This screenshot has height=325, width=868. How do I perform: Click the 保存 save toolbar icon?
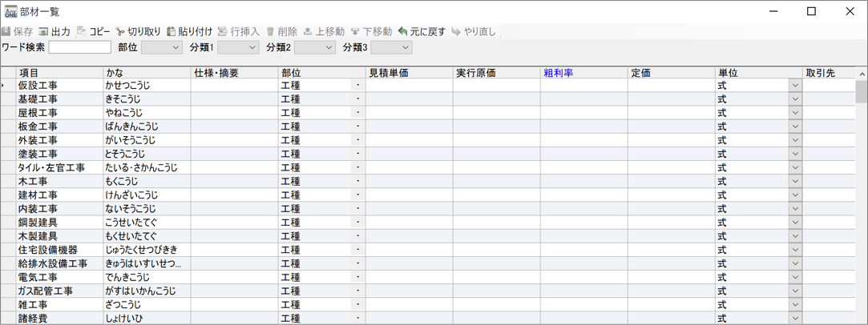pyautogui.click(x=6, y=31)
